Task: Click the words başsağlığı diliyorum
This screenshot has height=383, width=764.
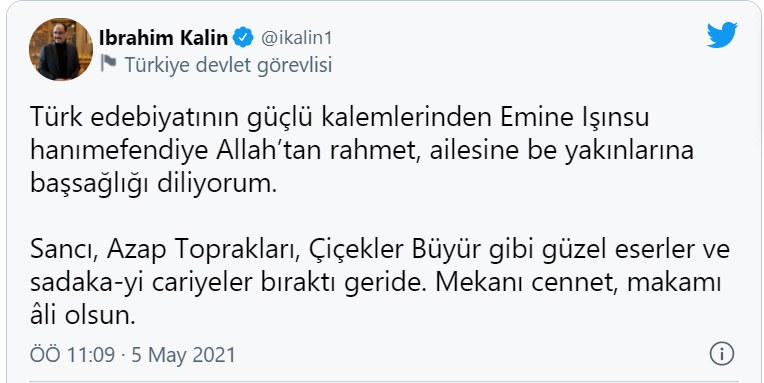Action: [153, 184]
